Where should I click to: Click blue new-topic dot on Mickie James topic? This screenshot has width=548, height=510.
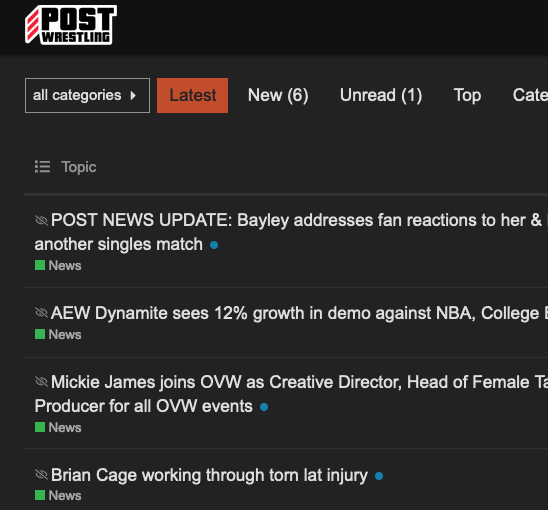(264, 407)
